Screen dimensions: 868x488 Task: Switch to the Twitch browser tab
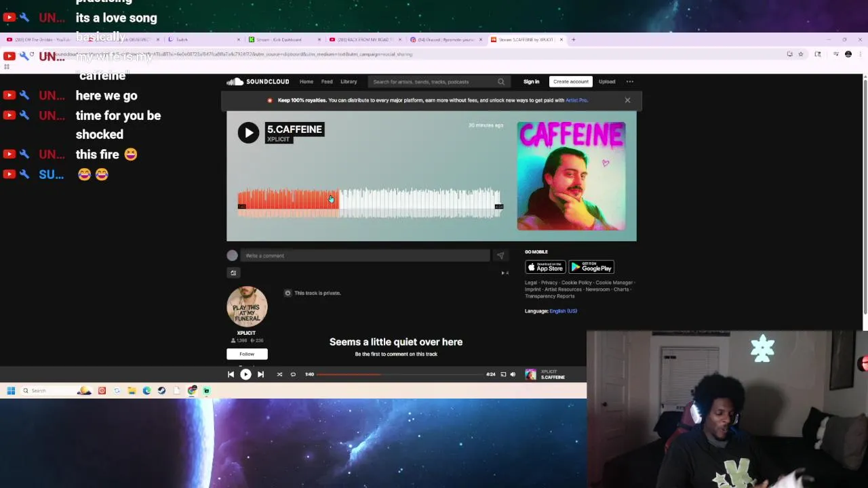(x=203, y=39)
